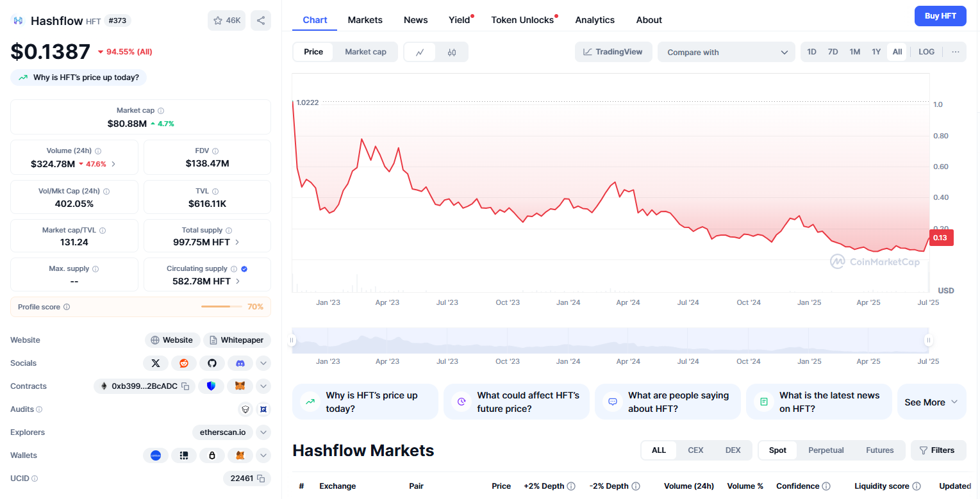Select the Market cap chart toggle
Image resolution: width=980 pixels, height=499 pixels.
(365, 52)
